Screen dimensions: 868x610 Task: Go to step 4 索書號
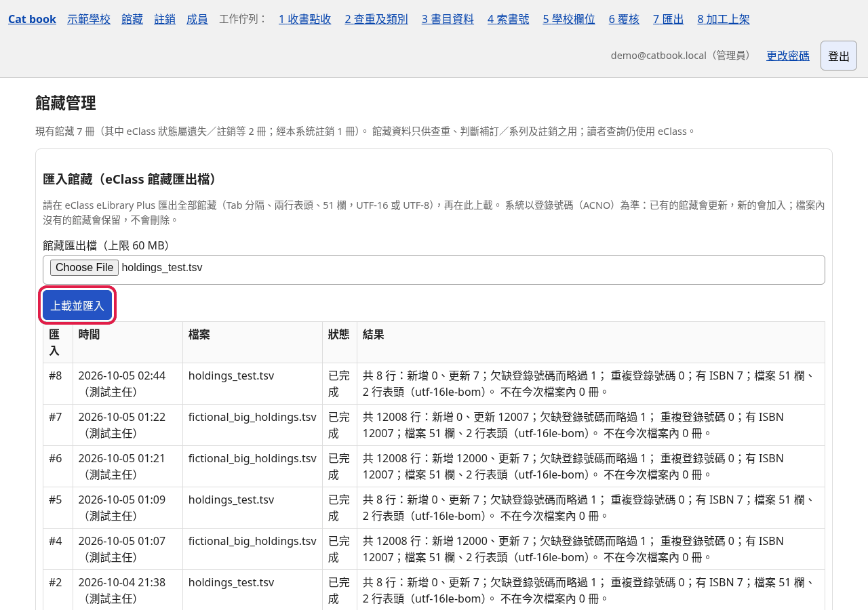tap(509, 19)
